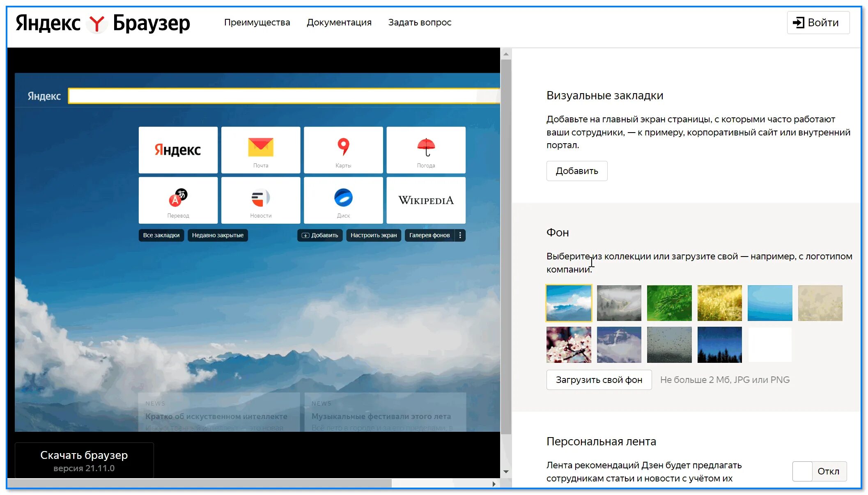Open Задать вопрос menu item
The width and height of the screenshot is (868, 495).
(x=420, y=23)
